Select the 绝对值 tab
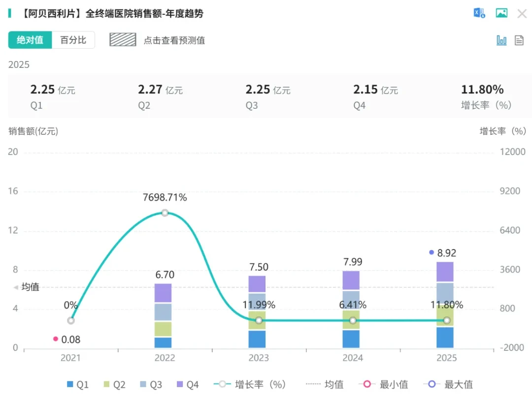 tap(30, 40)
